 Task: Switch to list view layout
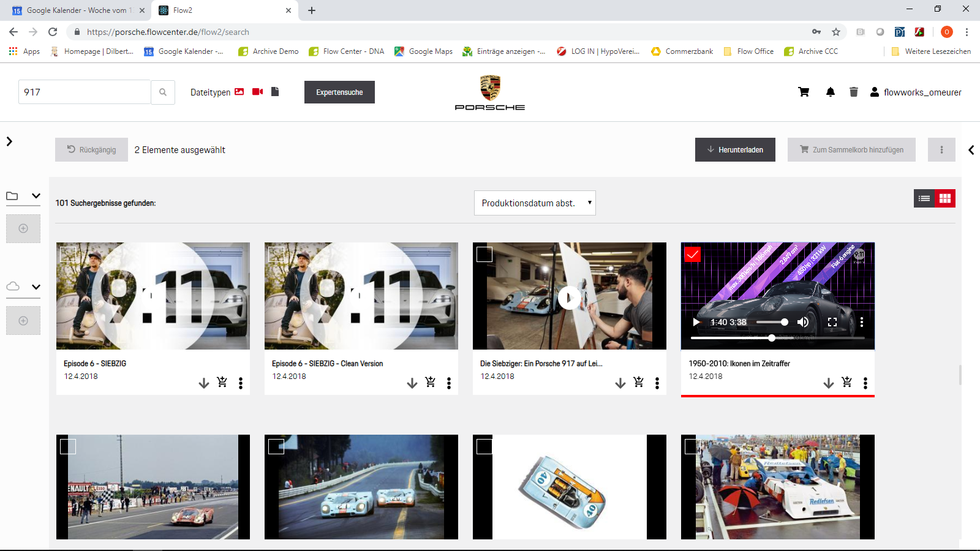[x=924, y=198]
